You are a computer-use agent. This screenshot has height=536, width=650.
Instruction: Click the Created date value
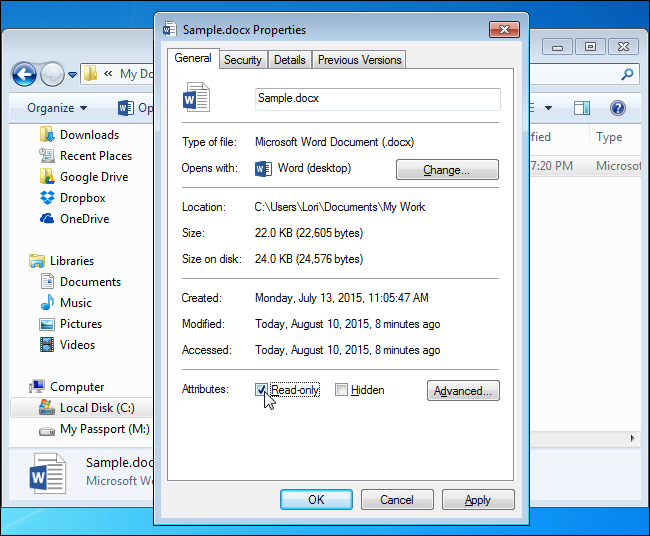(x=342, y=298)
